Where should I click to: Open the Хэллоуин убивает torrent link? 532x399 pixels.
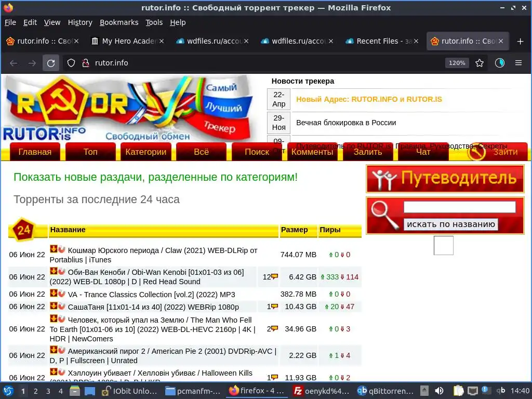pos(160,373)
